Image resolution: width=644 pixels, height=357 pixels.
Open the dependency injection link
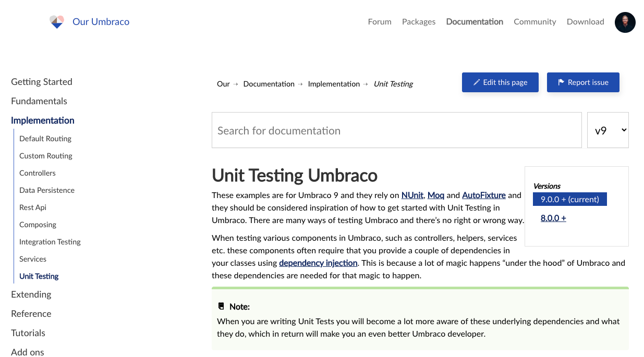point(318,263)
